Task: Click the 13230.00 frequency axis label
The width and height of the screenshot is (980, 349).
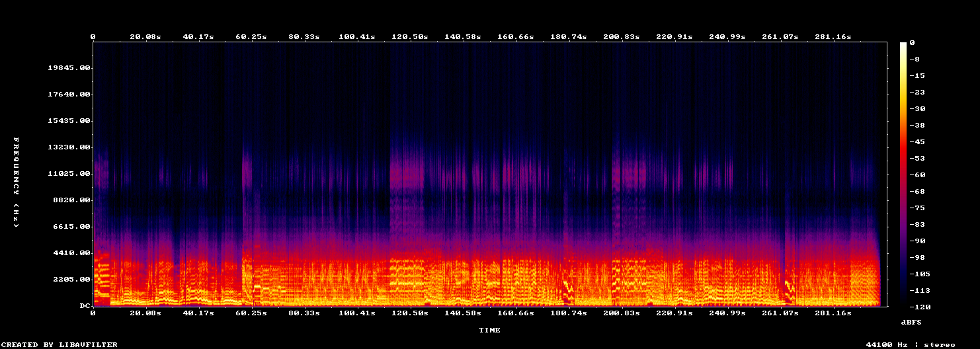Action: pos(69,147)
